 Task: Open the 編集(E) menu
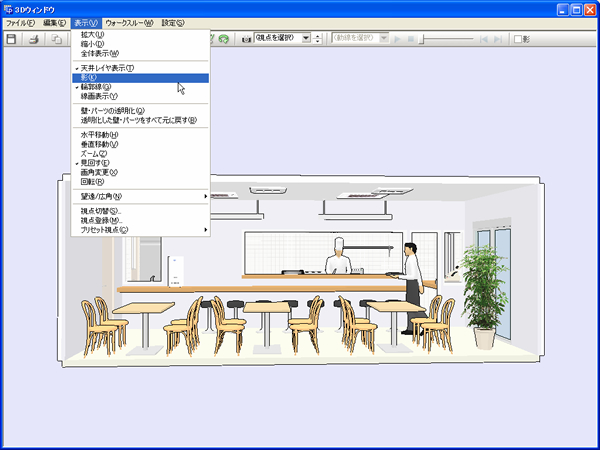pos(54,23)
